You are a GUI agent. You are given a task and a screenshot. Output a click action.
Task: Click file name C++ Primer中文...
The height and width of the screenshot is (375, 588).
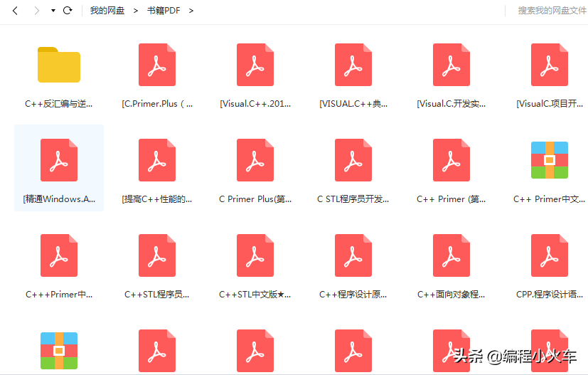(549, 199)
